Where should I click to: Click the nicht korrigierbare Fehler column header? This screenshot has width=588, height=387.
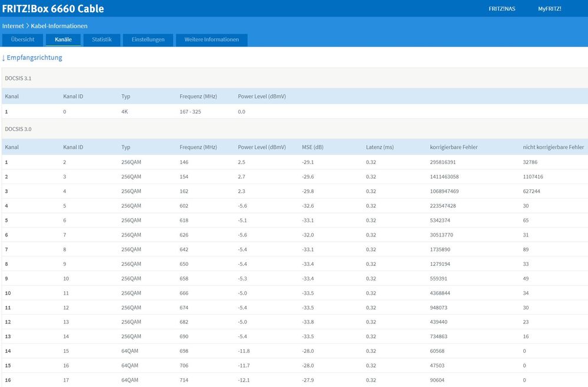point(553,147)
